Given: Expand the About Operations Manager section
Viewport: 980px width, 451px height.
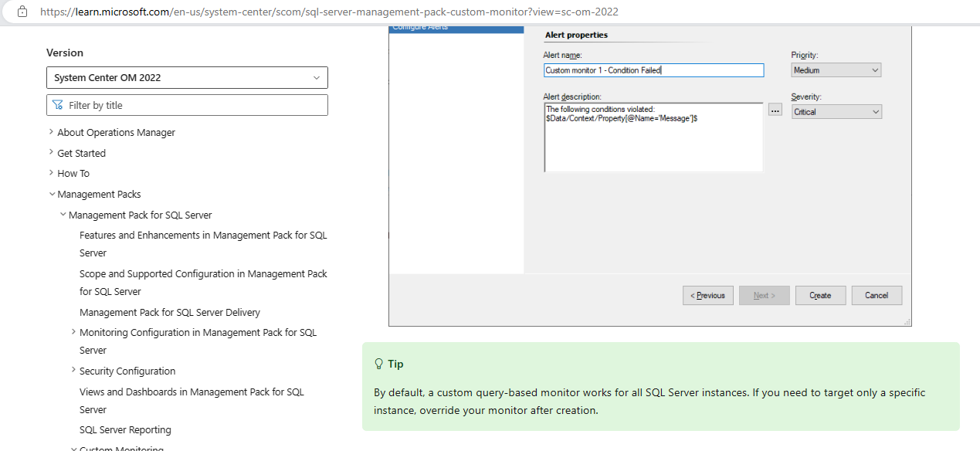Looking at the screenshot, I should [51, 132].
